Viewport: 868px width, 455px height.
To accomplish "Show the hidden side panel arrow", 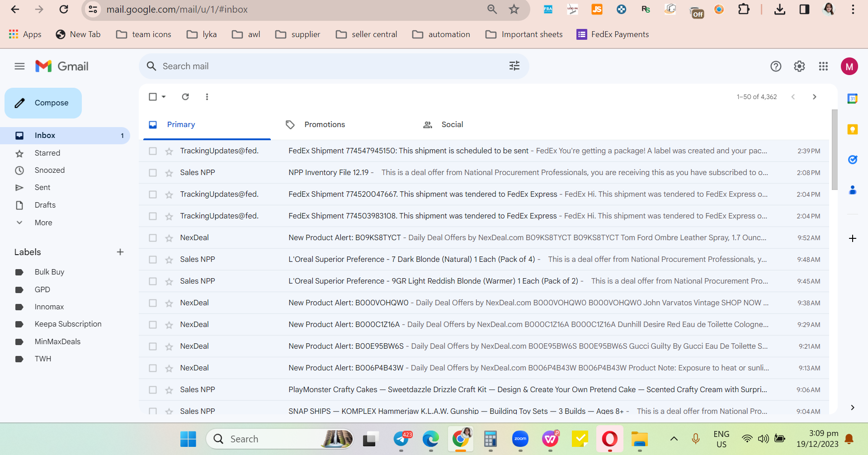I will [853, 408].
